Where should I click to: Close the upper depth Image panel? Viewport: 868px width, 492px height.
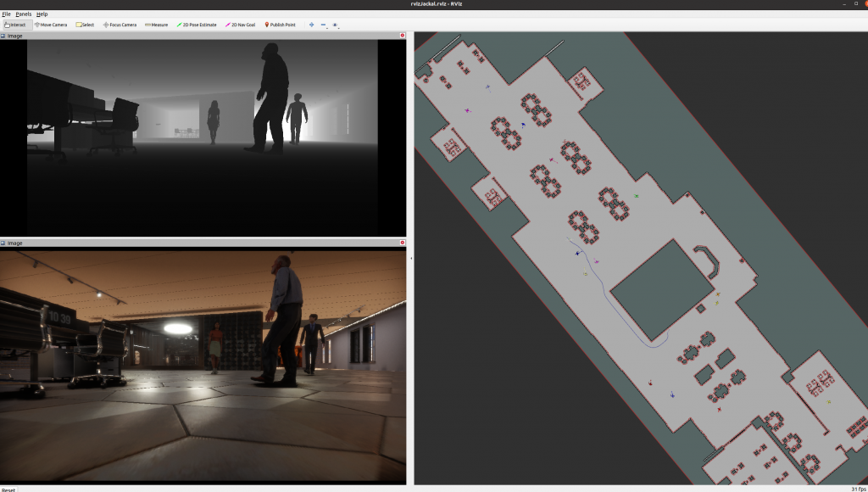(403, 36)
